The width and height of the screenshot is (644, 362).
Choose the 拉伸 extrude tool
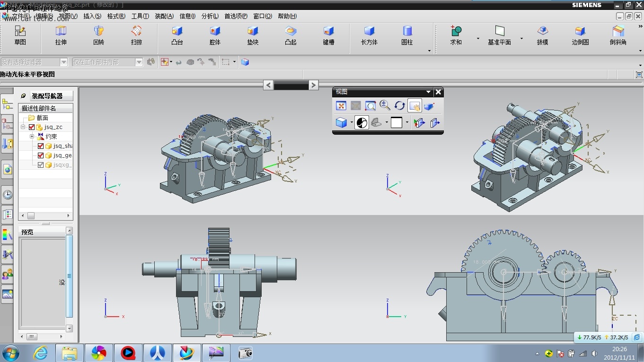(x=61, y=36)
